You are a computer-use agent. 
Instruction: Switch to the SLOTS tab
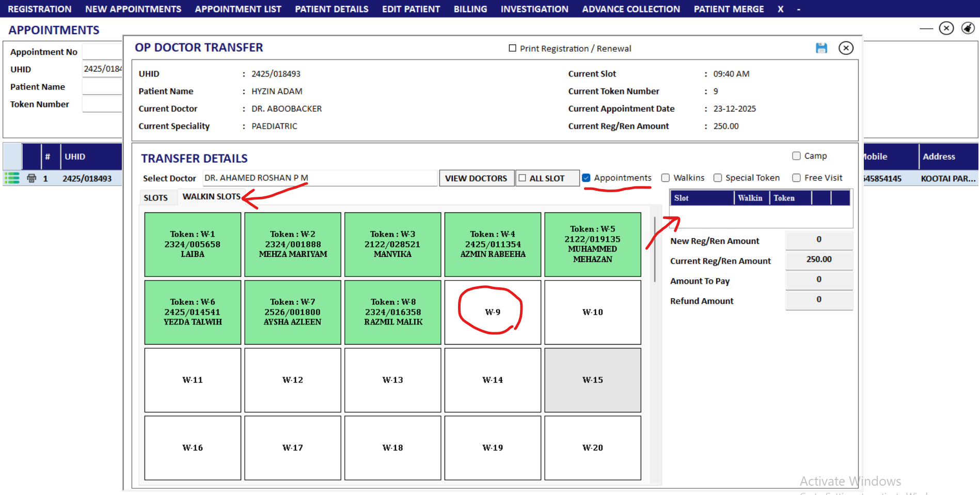point(155,197)
